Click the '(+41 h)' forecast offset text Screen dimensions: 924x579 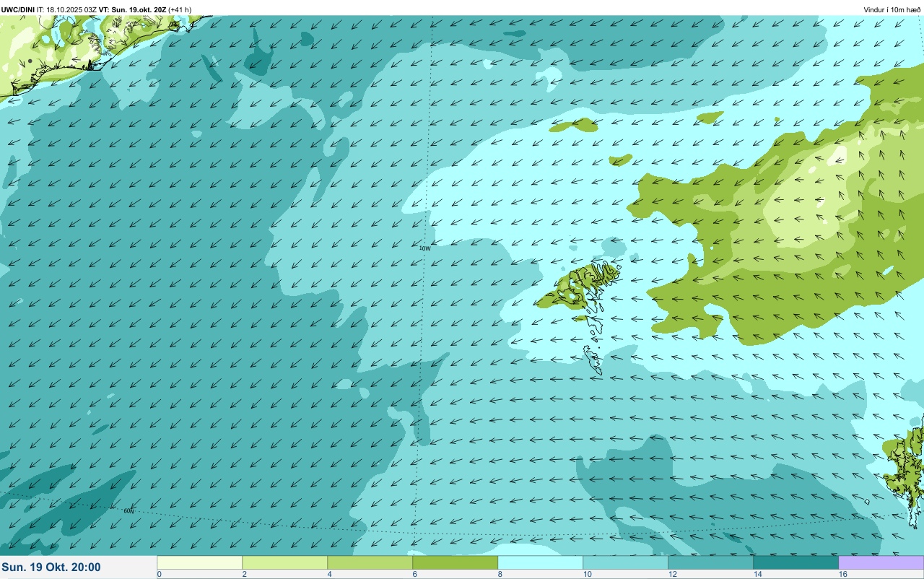(x=180, y=9)
